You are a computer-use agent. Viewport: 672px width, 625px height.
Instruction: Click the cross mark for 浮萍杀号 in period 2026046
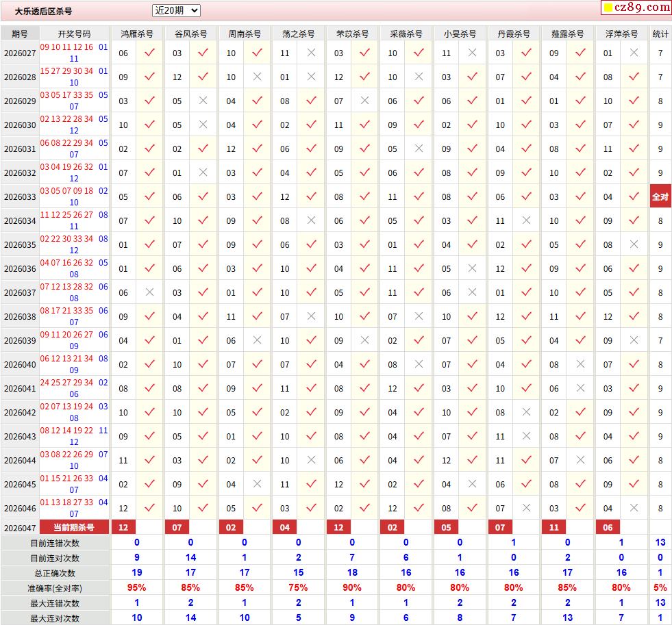click(x=634, y=508)
